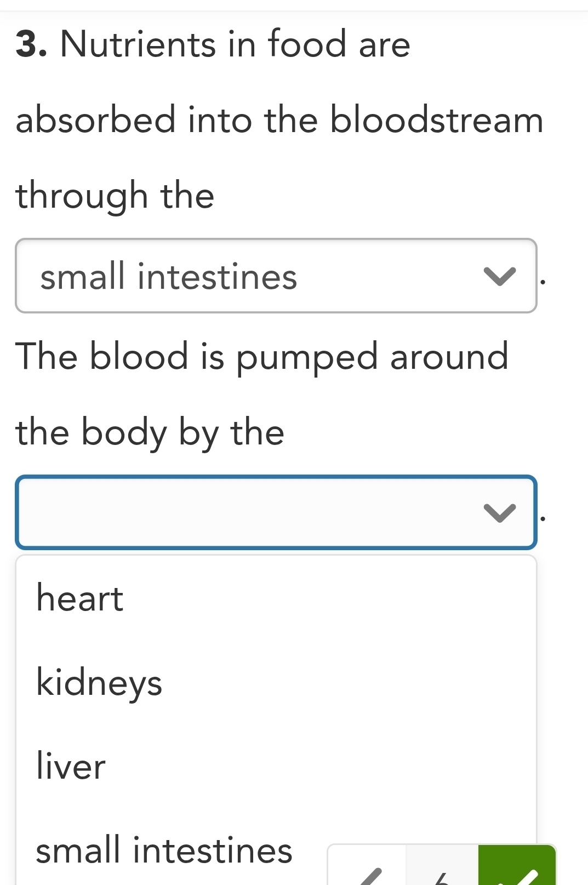Click the text 'Nutrients in food are'

(235, 44)
